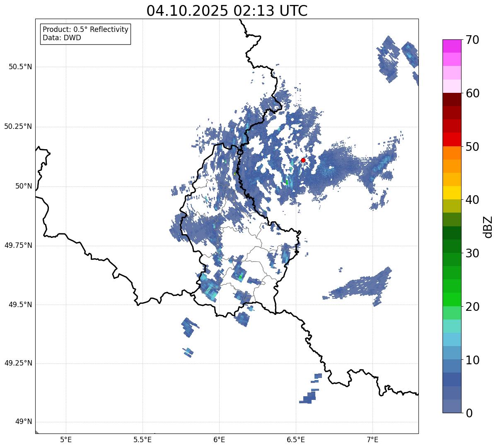This screenshot has height=448, width=498.
Task: Click the orange colorbar segment below 50
Action: 452,153
